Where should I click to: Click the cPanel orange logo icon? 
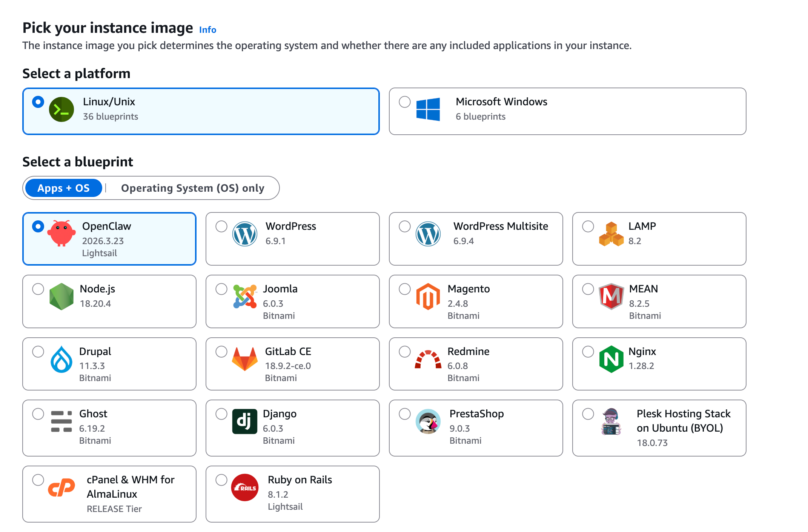pyautogui.click(x=61, y=487)
